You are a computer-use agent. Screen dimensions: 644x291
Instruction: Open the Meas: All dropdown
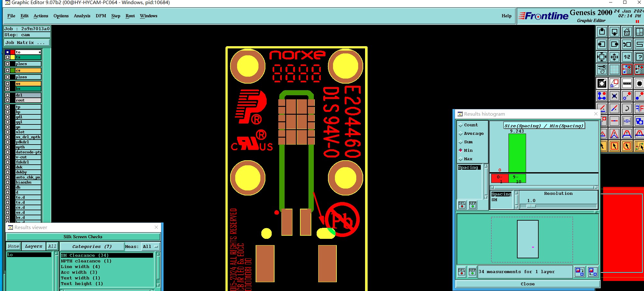(150, 246)
